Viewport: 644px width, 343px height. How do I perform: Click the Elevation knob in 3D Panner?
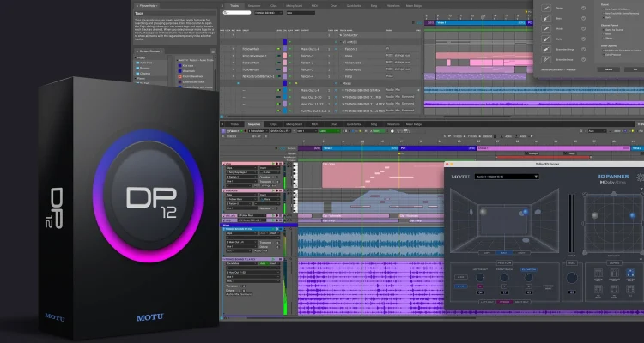pyautogui.click(x=529, y=277)
